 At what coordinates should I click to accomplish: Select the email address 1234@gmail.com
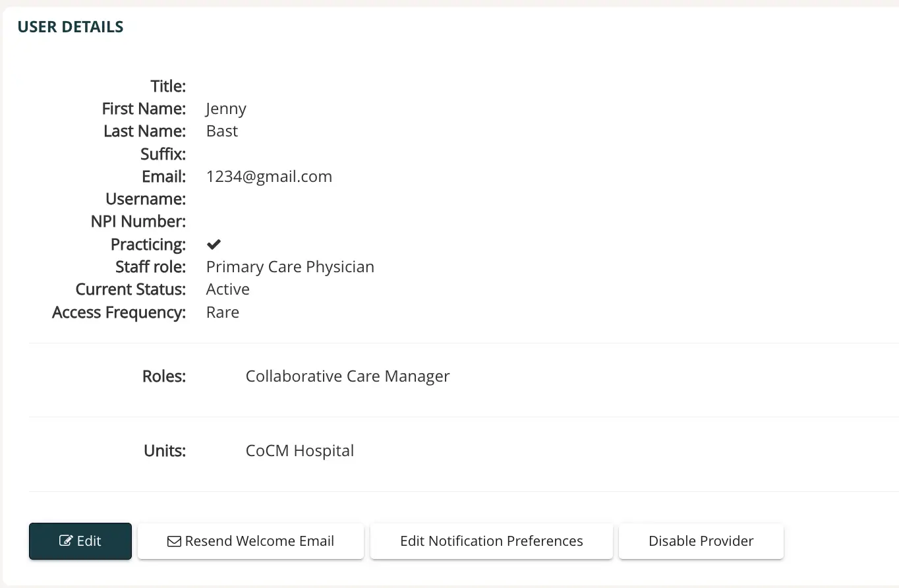click(269, 176)
